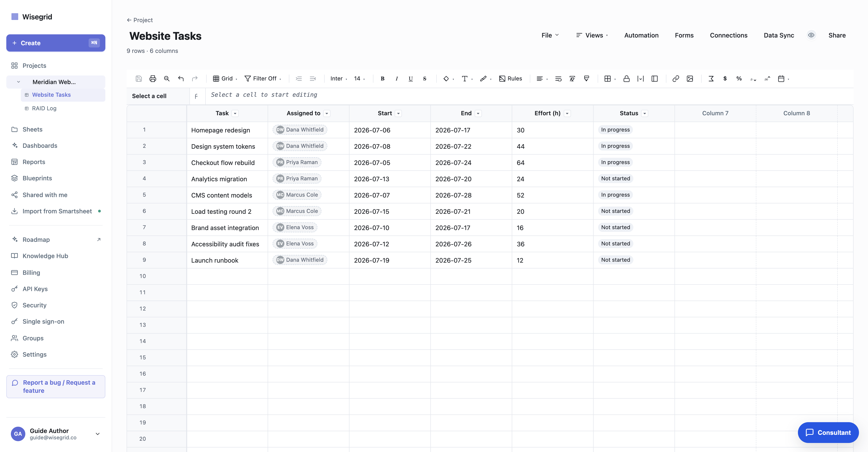Open the Automation menu
Viewport: 868px width, 452px height.
[641, 35]
